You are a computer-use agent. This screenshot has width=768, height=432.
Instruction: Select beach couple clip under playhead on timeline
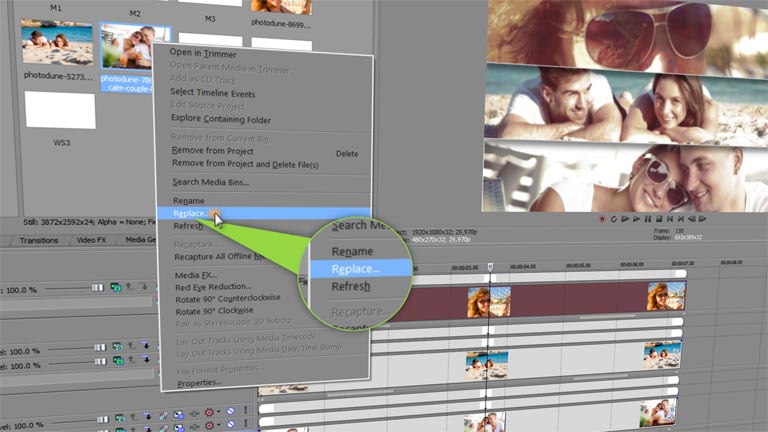click(487, 365)
